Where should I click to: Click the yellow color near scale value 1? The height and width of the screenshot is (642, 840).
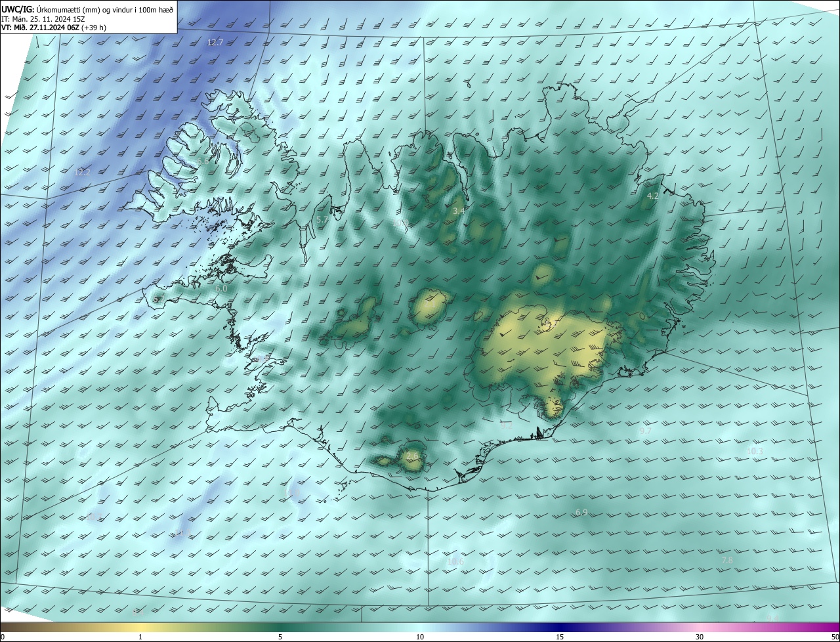coord(140,627)
